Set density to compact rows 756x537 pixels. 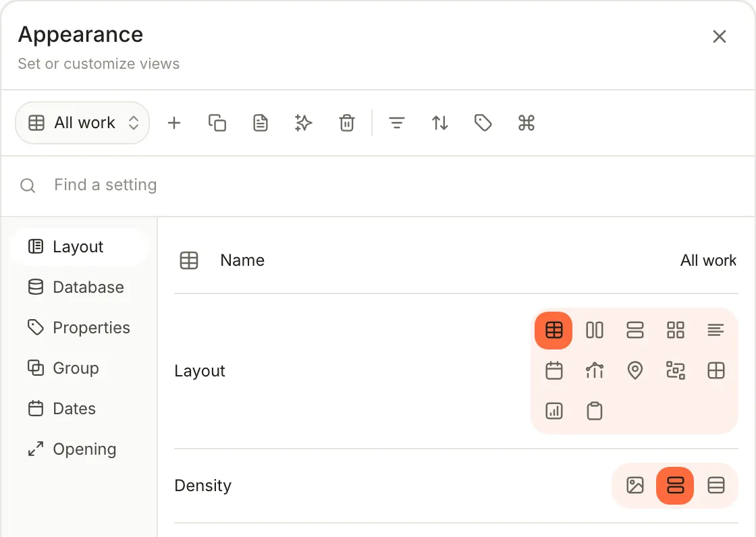coord(716,486)
